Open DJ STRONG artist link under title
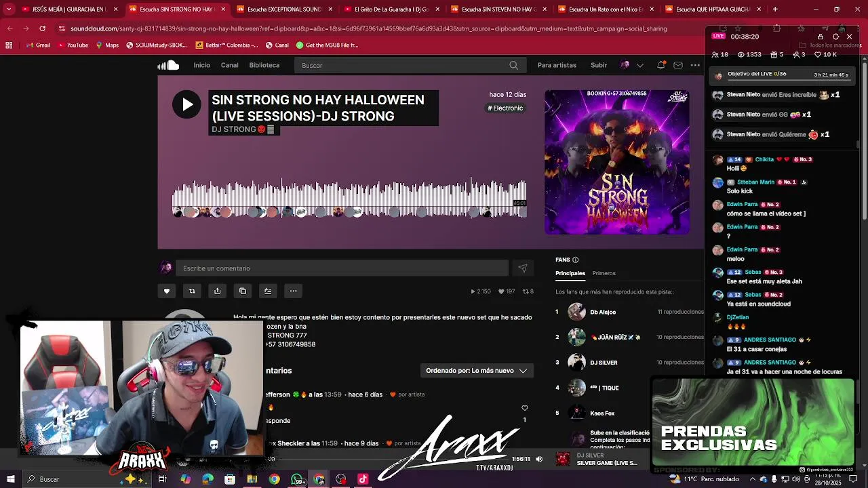The image size is (868, 488). (x=233, y=129)
